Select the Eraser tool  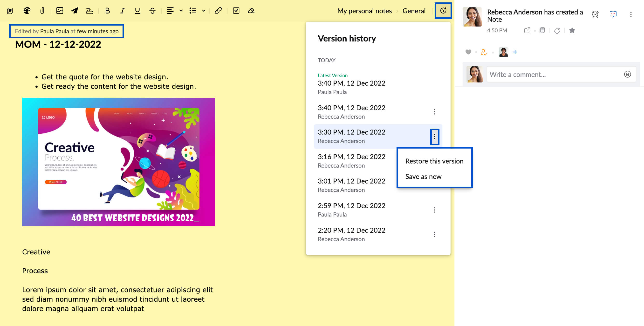(x=252, y=10)
